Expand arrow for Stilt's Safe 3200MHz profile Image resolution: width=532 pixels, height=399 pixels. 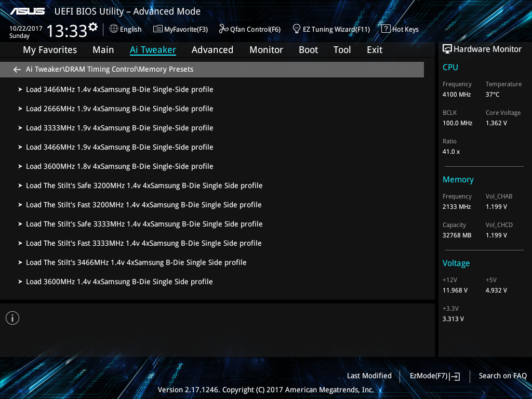point(20,185)
